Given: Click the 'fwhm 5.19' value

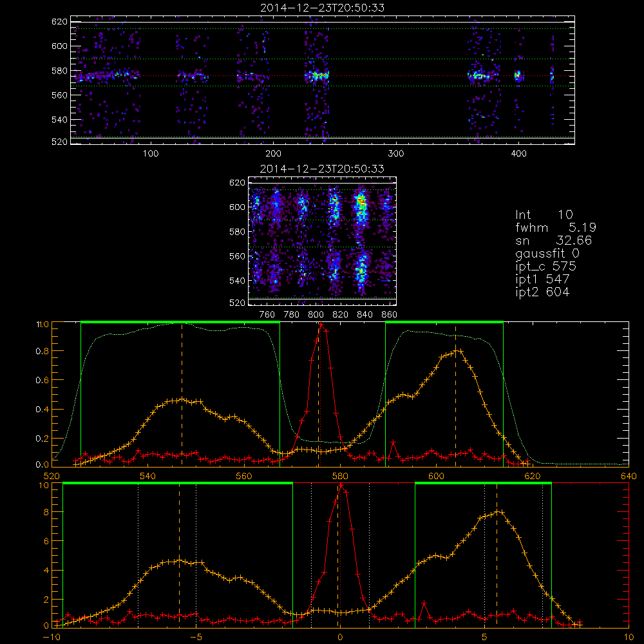Looking at the screenshot, I should 556,227.
